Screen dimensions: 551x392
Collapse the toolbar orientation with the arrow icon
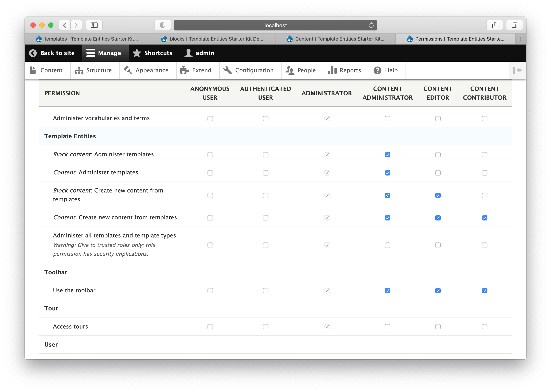click(x=518, y=70)
